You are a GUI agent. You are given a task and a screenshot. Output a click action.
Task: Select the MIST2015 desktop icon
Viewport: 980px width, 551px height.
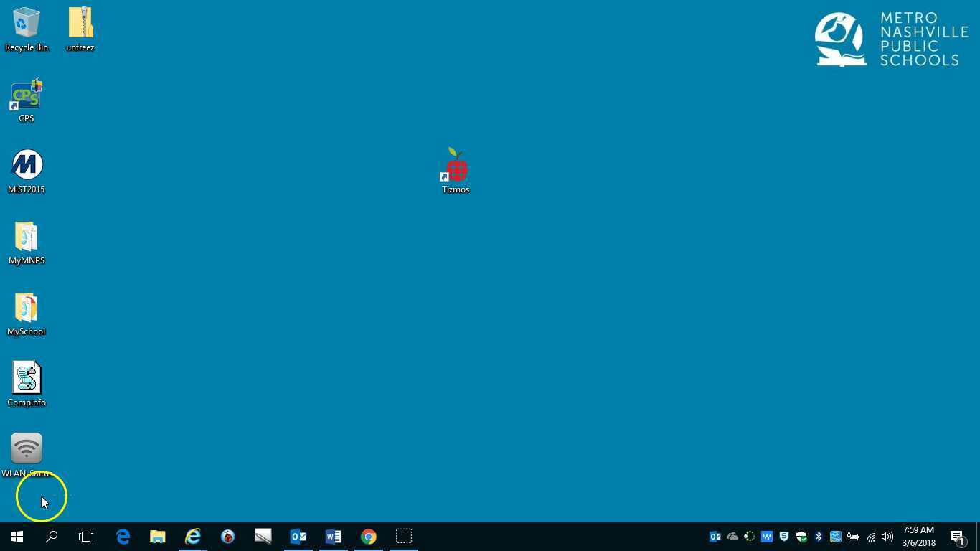pyautogui.click(x=27, y=171)
